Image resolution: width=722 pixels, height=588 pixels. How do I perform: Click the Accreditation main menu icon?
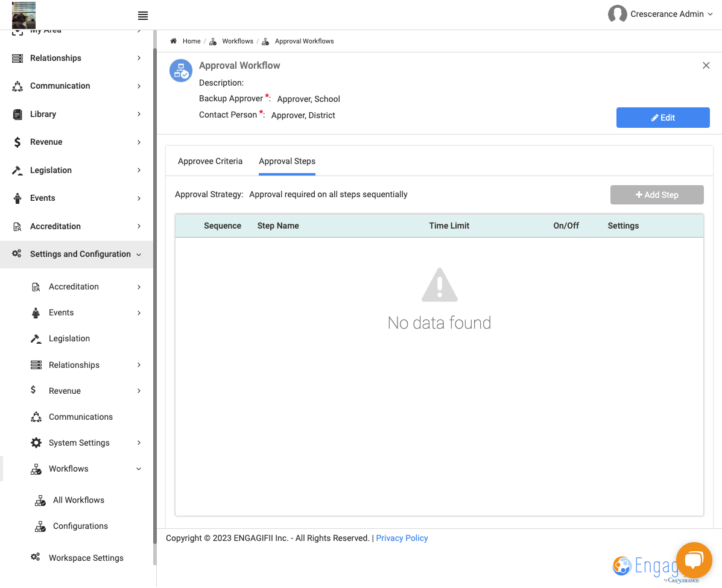pos(17,227)
